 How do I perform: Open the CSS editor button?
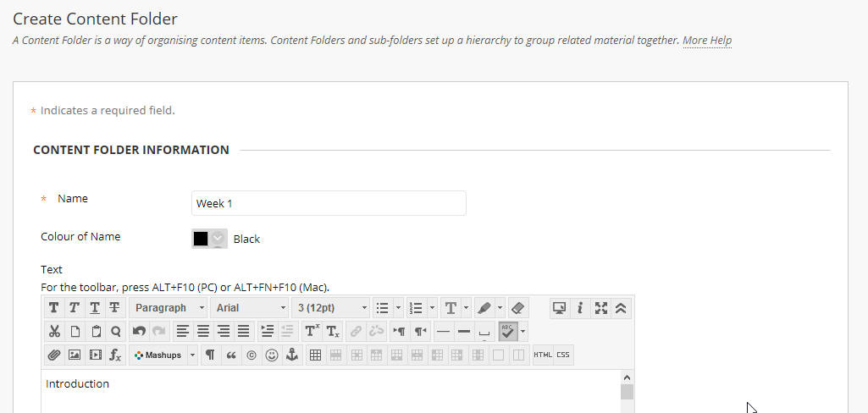[x=563, y=355]
